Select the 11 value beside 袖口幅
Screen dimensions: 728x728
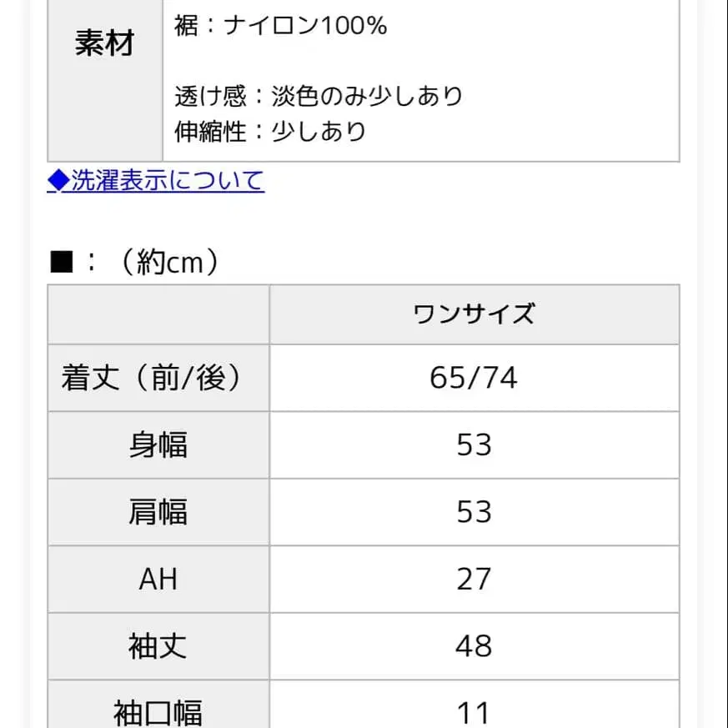[x=474, y=710]
